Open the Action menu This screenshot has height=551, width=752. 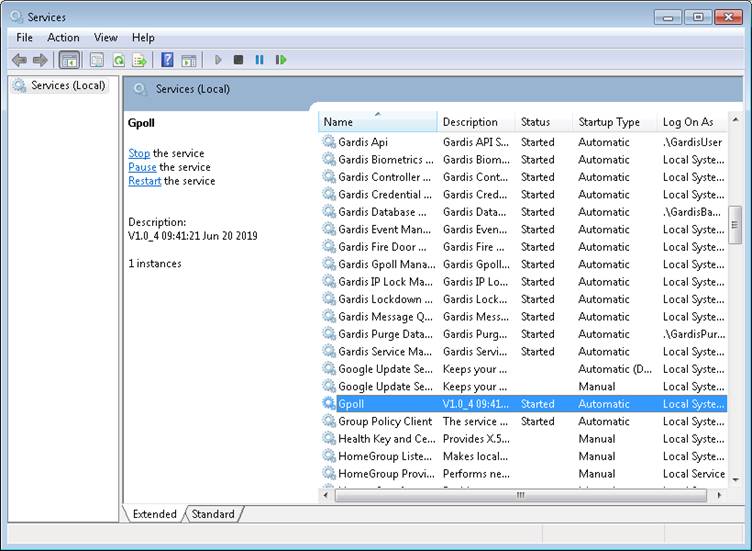[x=63, y=37]
